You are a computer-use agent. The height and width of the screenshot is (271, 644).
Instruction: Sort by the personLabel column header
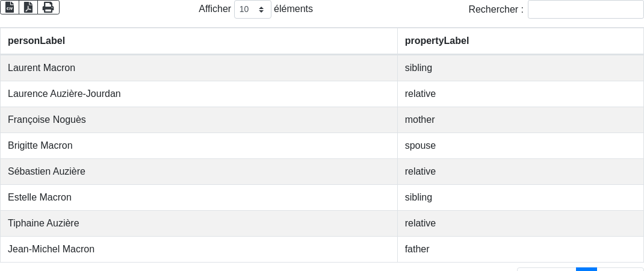[x=36, y=41]
